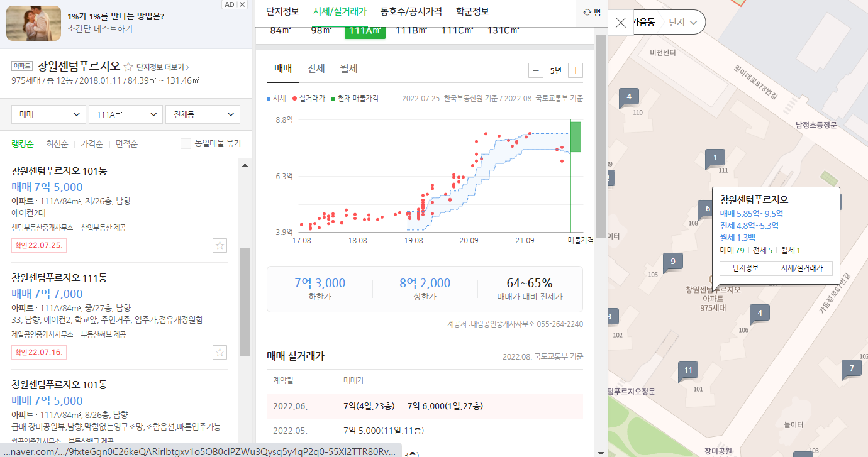Click 매매 79 count in map popup
The image size is (868, 457).
pos(732,250)
